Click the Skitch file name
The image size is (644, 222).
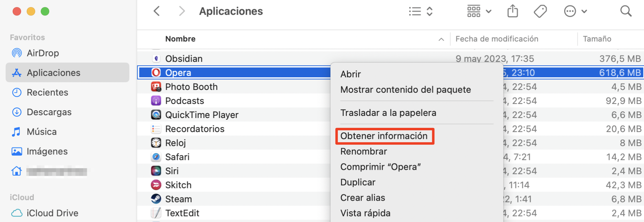tap(178, 185)
